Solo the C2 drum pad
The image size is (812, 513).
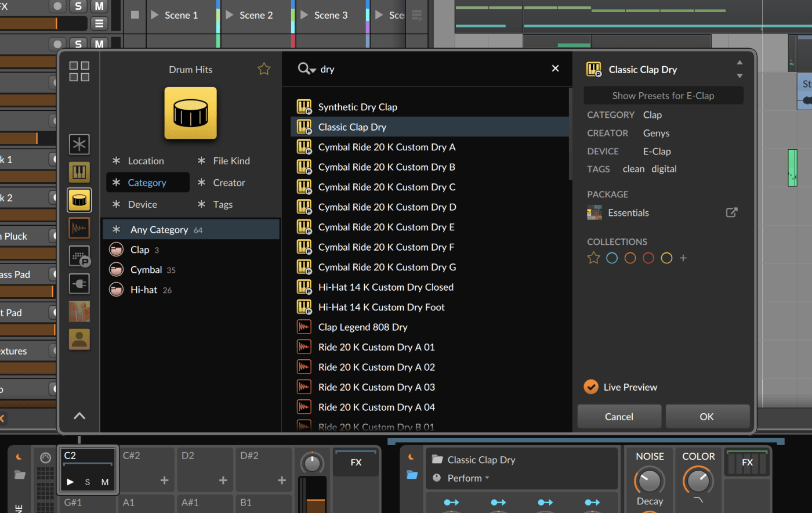[88, 482]
